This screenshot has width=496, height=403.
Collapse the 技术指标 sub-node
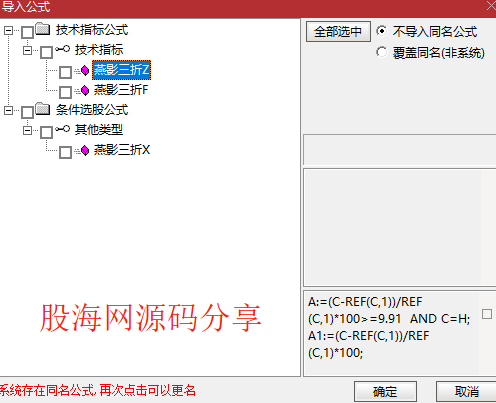27,50
